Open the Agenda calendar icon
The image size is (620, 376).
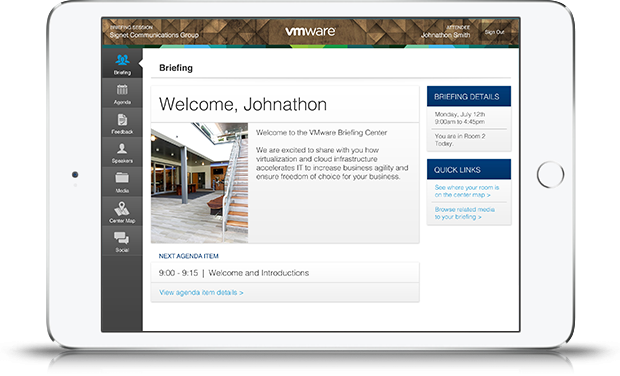point(122,90)
